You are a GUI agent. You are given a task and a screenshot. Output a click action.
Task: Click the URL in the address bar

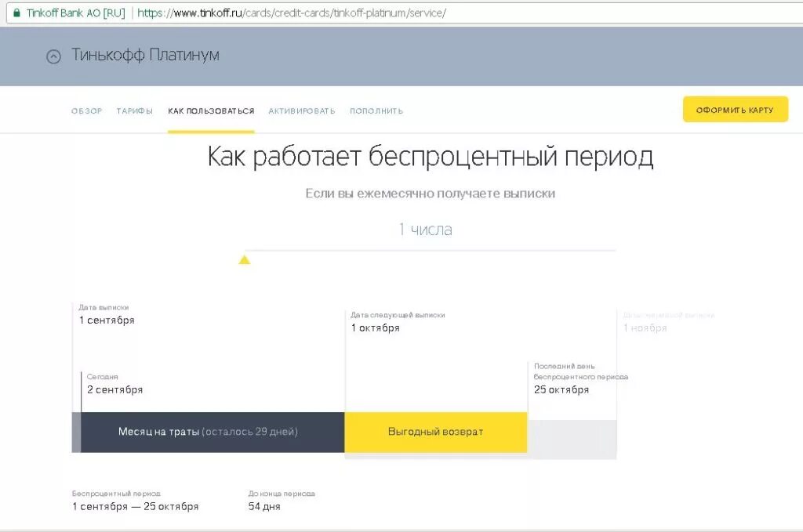point(292,13)
